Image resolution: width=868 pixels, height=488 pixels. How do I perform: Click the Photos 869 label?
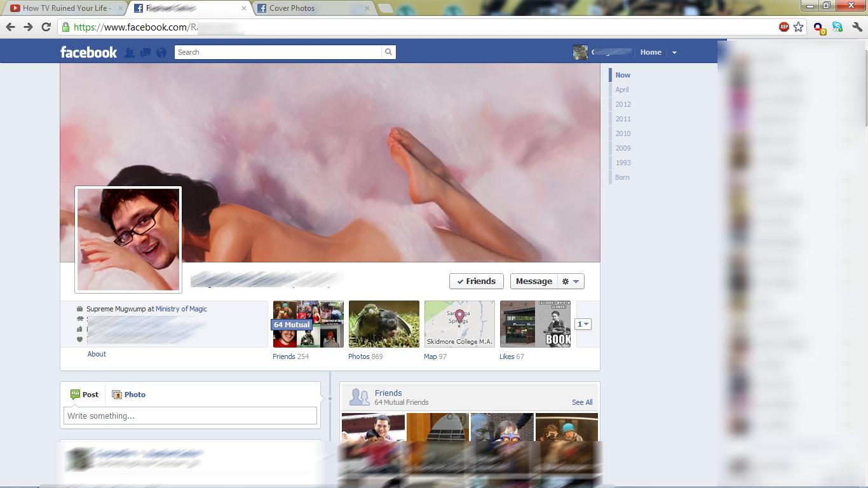pyautogui.click(x=365, y=356)
